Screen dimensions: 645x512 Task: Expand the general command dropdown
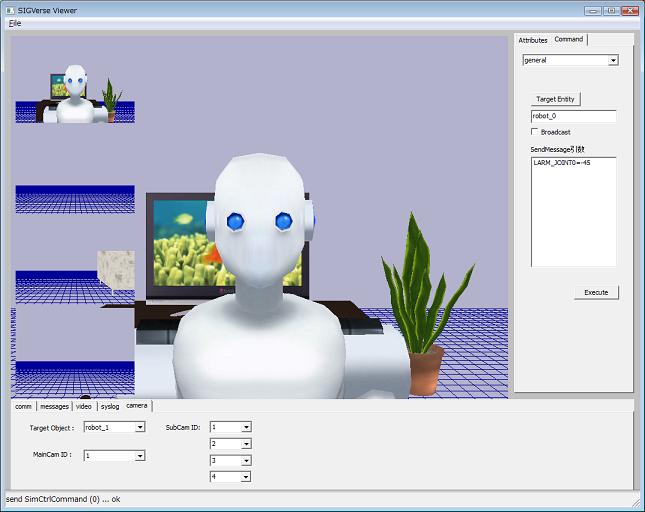click(613, 60)
